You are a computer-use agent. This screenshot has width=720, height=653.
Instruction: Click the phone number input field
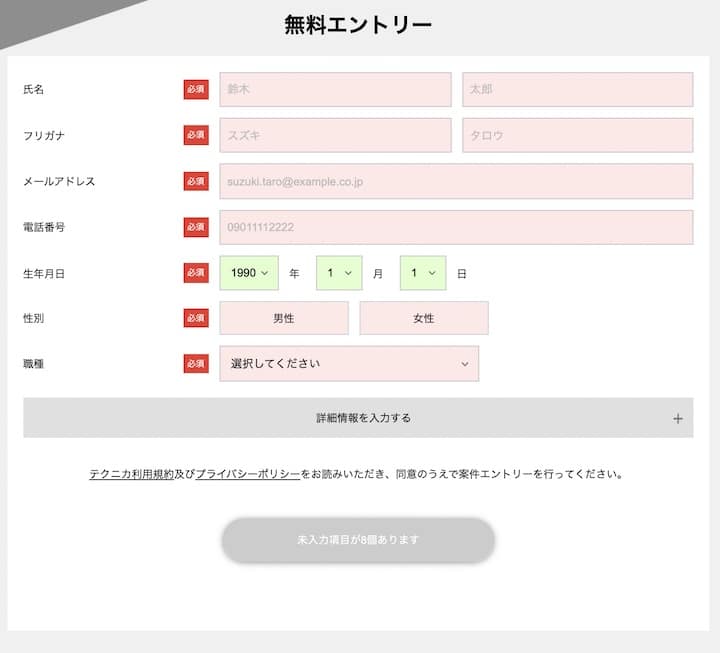click(x=456, y=227)
